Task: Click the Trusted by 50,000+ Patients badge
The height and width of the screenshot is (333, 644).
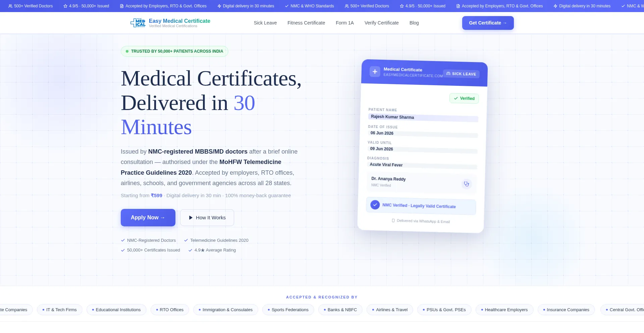Action: tap(174, 51)
